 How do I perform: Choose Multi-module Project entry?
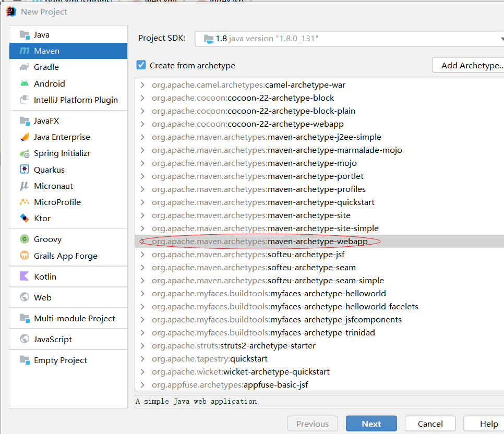click(68, 318)
